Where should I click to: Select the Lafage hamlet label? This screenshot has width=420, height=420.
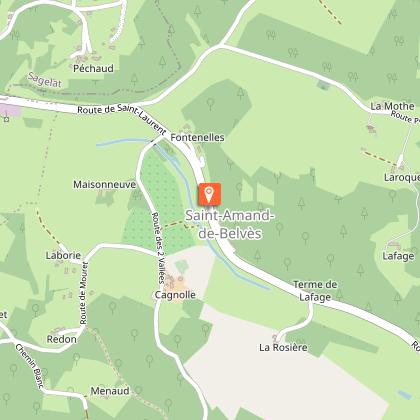coord(398,256)
